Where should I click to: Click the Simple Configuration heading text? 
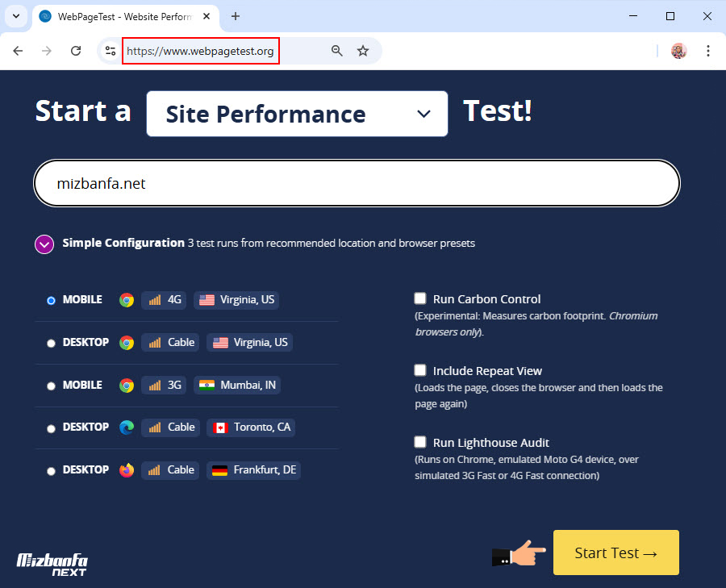[123, 243]
